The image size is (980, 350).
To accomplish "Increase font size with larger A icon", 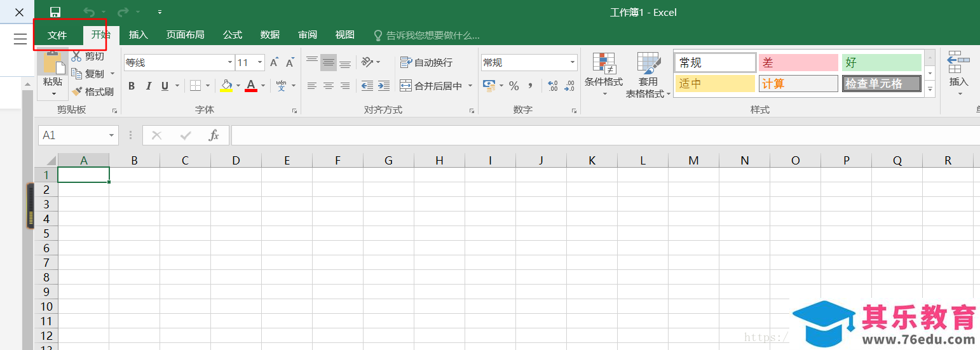I will click(274, 62).
